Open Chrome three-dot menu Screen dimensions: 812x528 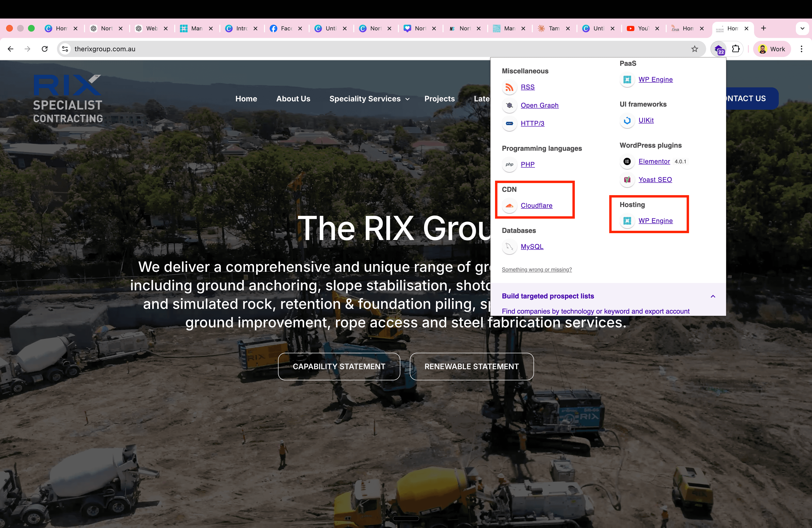click(x=801, y=49)
